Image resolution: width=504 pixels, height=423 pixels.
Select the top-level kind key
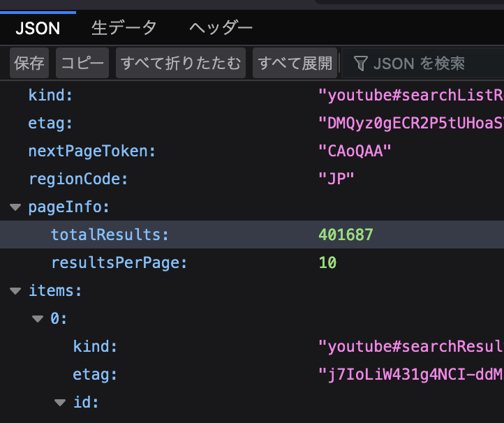pos(50,95)
